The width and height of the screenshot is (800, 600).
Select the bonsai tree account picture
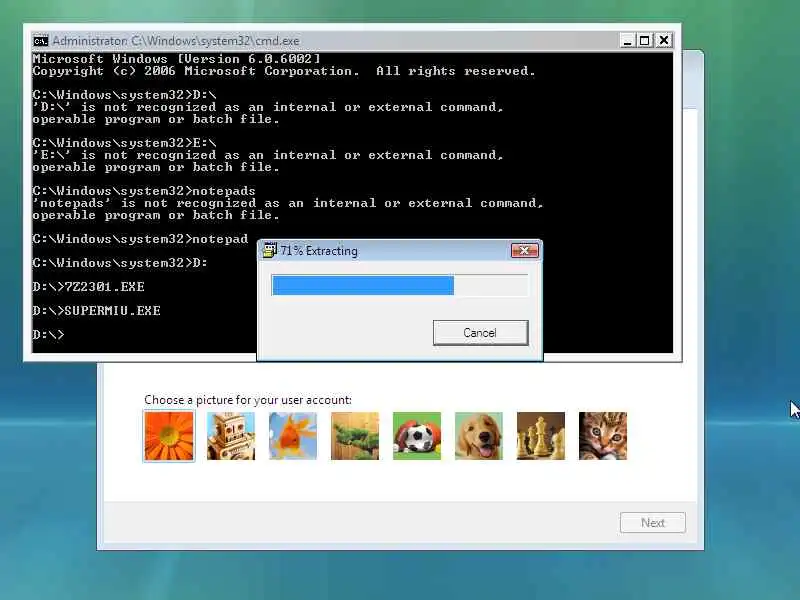pyautogui.click(x=355, y=436)
